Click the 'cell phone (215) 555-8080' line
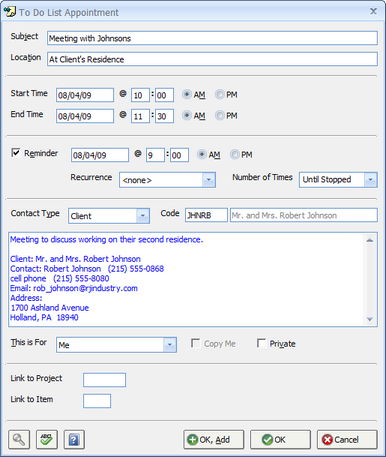This screenshot has height=457, width=386. (x=60, y=278)
